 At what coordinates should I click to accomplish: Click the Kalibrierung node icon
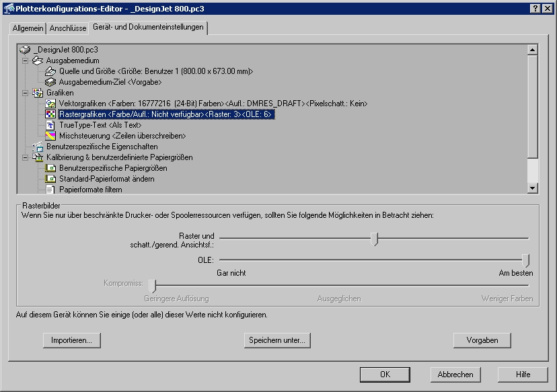click(x=38, y=157)
